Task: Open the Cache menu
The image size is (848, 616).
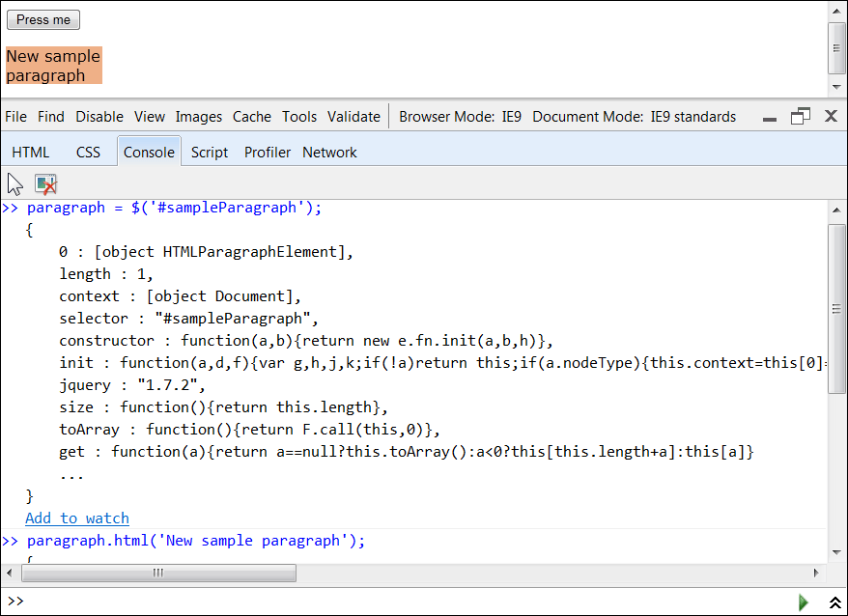Action: pyautogui.click(x=252, y=117)
